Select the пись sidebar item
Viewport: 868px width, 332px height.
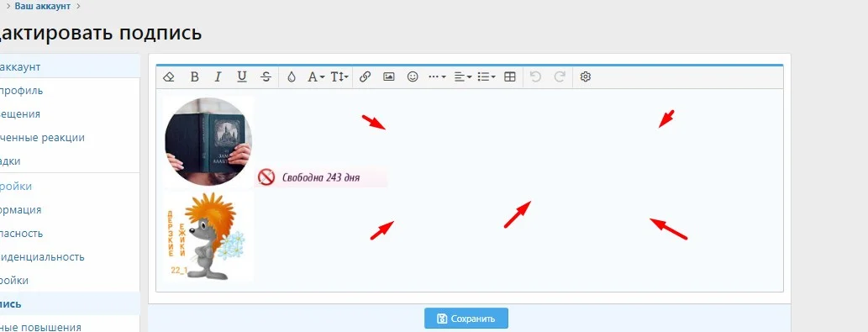coord(69,303)
